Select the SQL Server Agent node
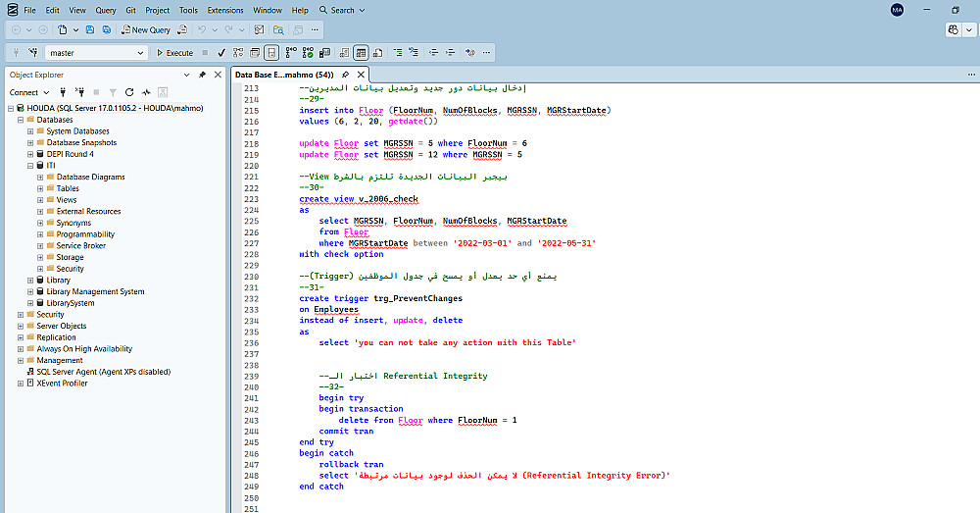The width and height of the screenshot is (980, 513). (103, 372)
